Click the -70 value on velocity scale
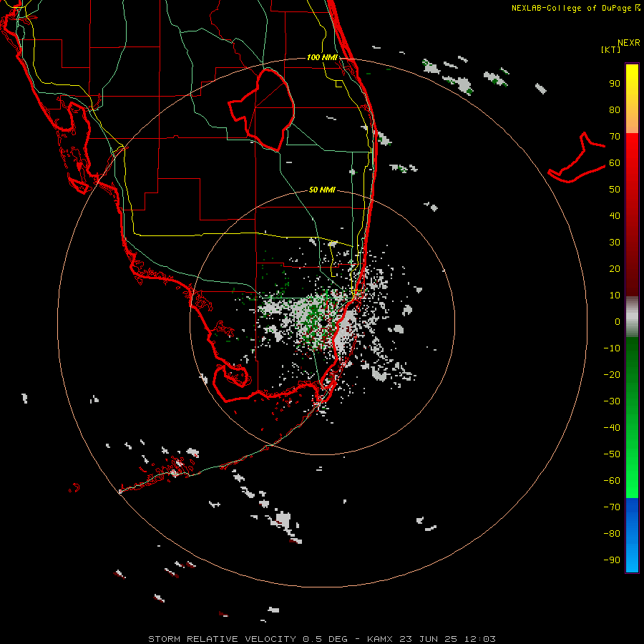The image size is (644, 644). point(612,507)
